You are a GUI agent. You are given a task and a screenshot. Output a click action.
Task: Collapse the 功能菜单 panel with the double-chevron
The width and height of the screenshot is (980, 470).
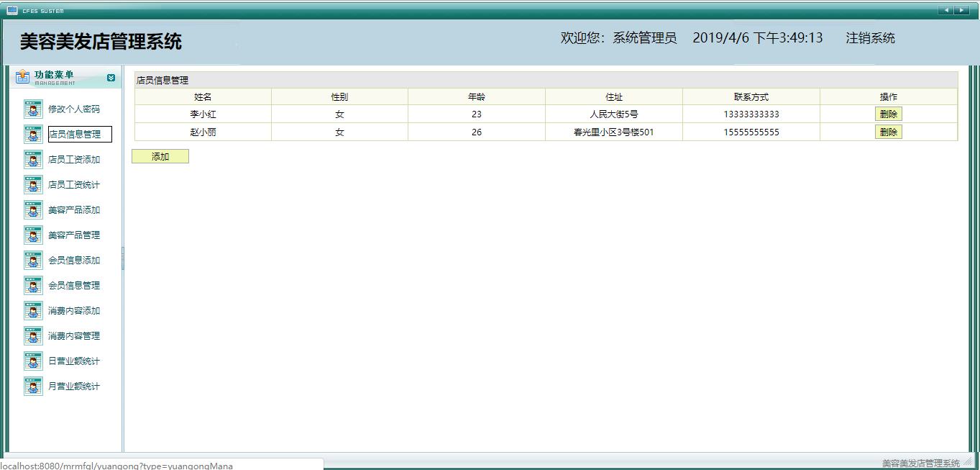click(x=111, y=78)
